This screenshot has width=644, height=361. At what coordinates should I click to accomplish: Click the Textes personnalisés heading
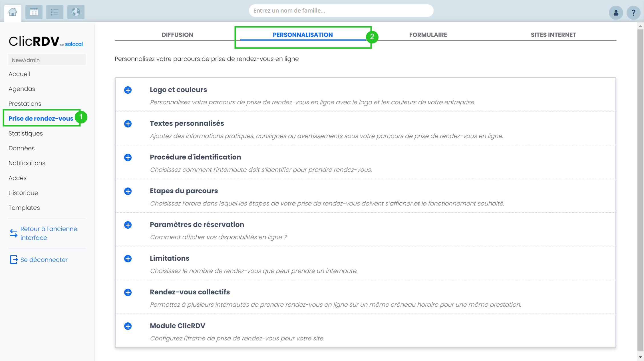point(187,123)
